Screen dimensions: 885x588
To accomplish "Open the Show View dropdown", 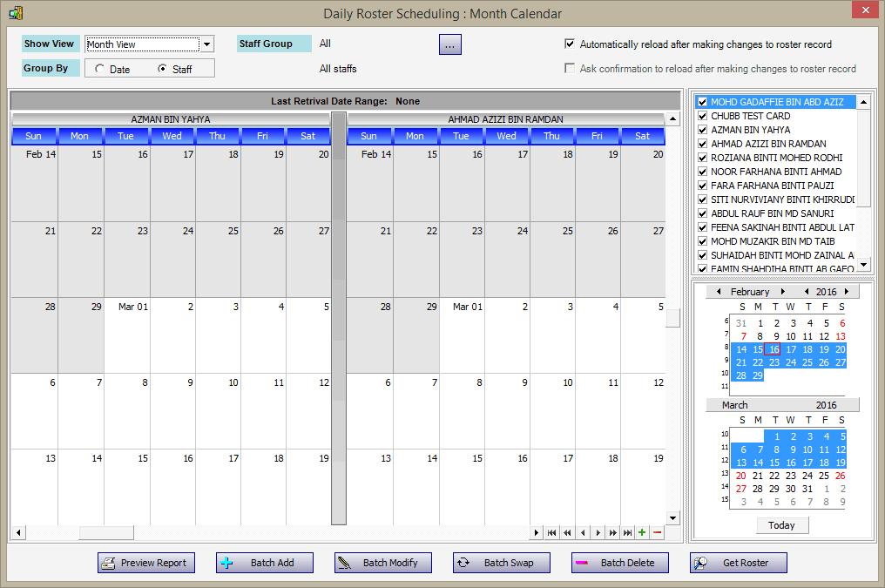I will click(x=206, y=44).
